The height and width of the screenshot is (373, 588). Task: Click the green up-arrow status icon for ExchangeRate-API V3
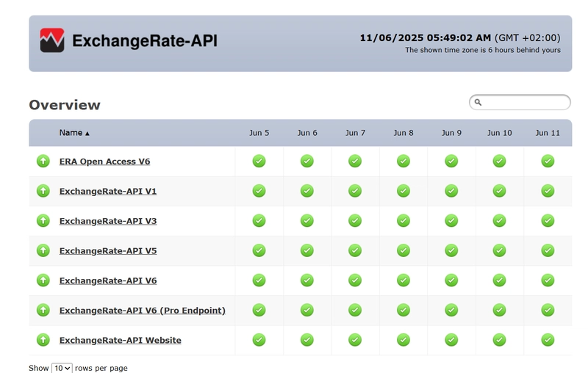[43, 220]
